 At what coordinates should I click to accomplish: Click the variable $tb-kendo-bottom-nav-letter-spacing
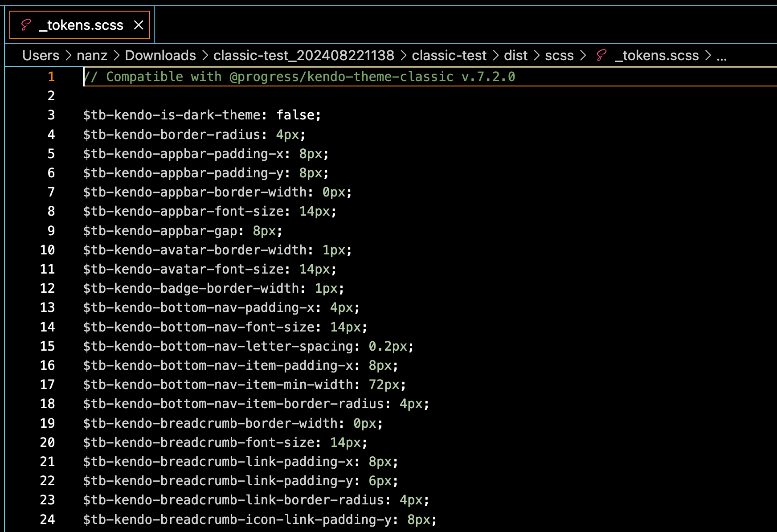click(x=218, y=346)
